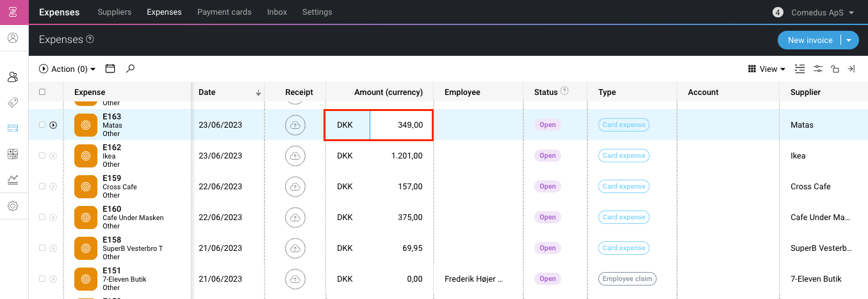Image resolution: width=868 pixels, height=299 pixels.
Task: Click row action arrow for E163 Matas
Action: [x=53, y=125]
